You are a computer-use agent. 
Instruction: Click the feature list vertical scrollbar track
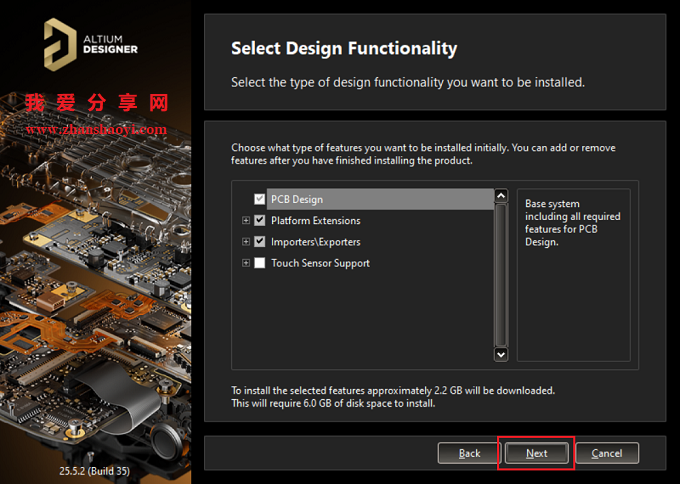pos(501,275)
